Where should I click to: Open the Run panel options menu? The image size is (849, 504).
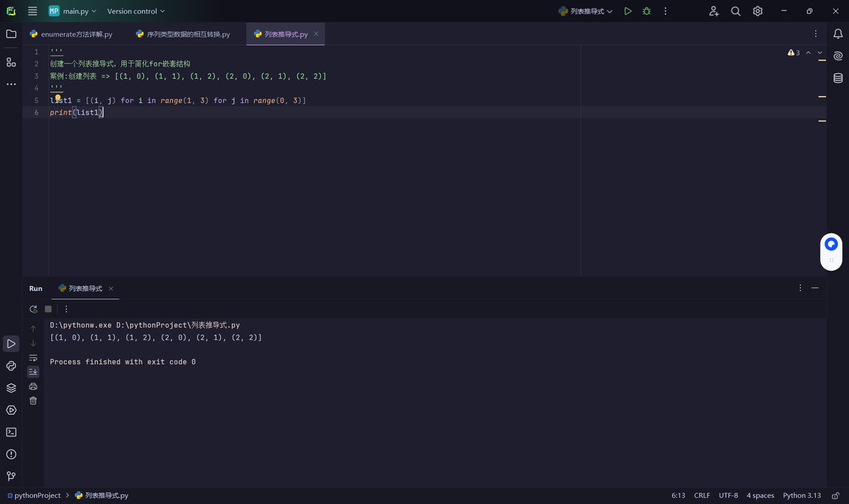pos(800,288)
